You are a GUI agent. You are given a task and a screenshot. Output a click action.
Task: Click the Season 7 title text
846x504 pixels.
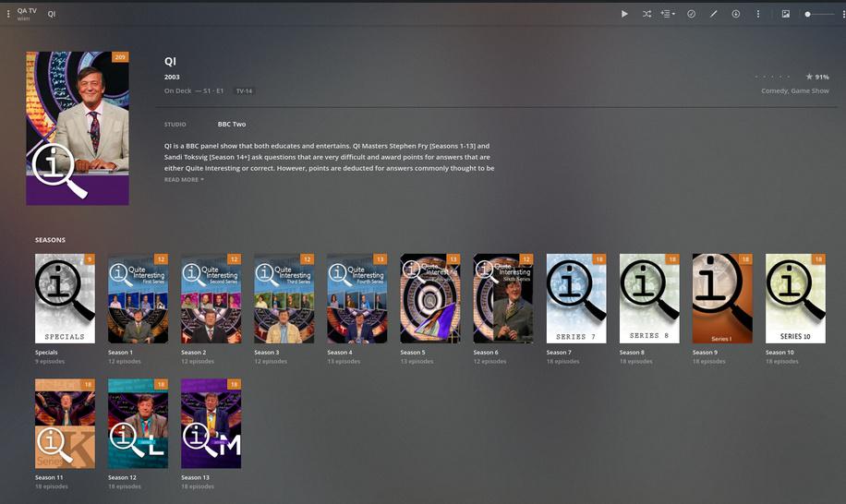(x=559, y=352)
